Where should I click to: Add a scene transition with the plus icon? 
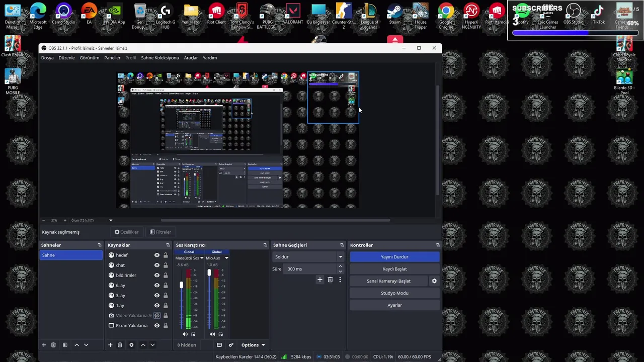coord(319,280)
